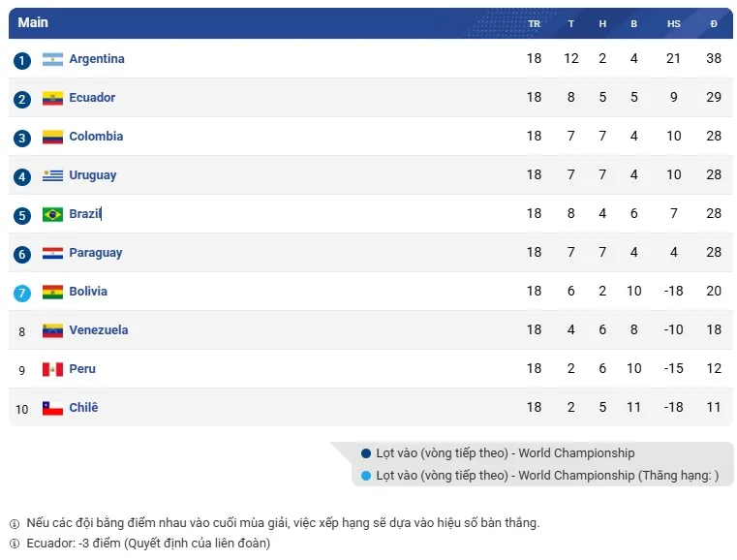The image size is (737, 560).
Task: Click the Chile flag icon
Action: pyautogui.click(x=52, y=408)
